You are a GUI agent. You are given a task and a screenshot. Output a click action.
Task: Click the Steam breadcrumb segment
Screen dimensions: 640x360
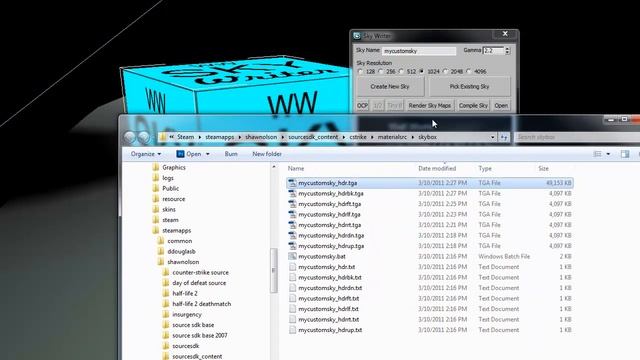point(185,137)
